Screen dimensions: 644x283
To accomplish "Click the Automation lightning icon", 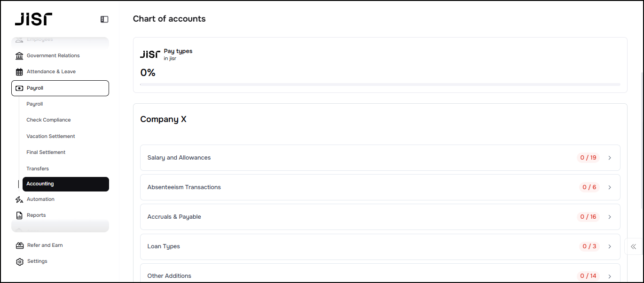I will point(19,199).
